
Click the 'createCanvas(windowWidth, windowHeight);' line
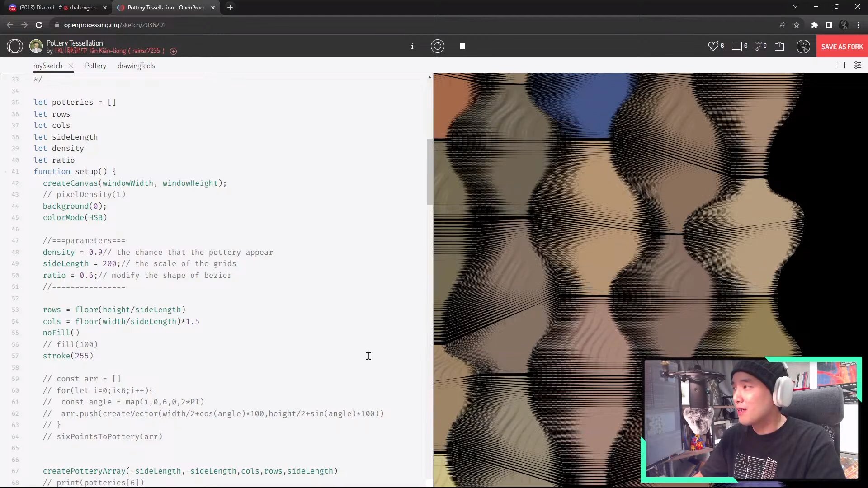tap(135, 183)
